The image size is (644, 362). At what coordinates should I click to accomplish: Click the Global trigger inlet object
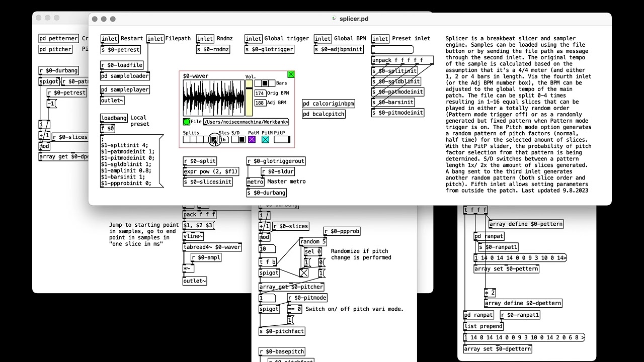tap(254, 39)
